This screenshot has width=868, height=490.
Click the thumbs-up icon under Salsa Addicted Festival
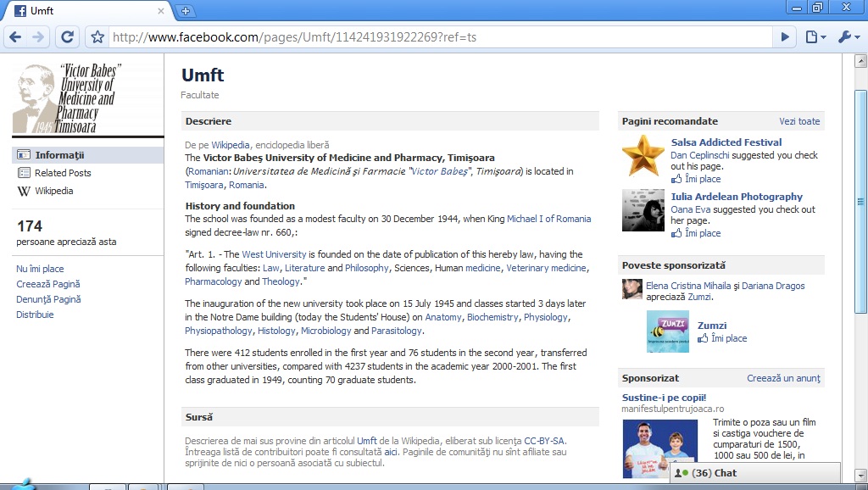pyautogui.click(x=676, y=179)
